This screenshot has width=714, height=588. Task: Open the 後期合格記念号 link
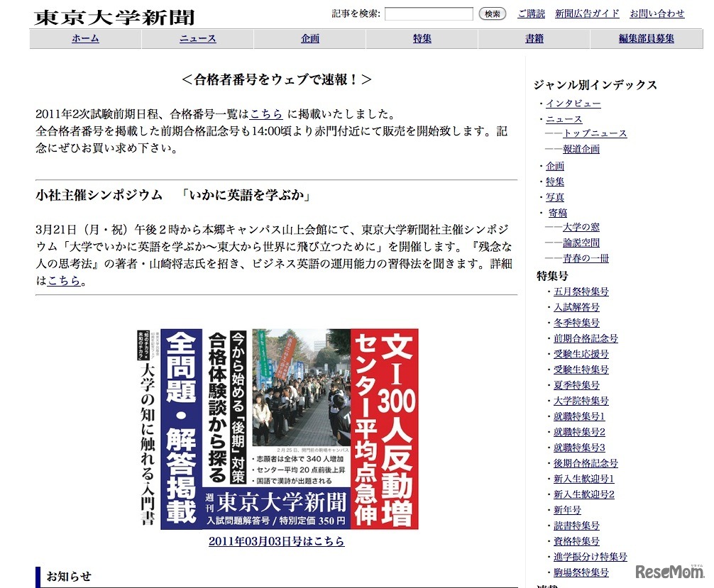(x=586, y=463)
